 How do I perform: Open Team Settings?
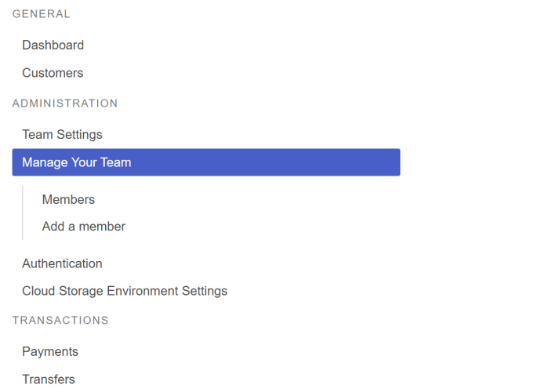coord(62,135)
